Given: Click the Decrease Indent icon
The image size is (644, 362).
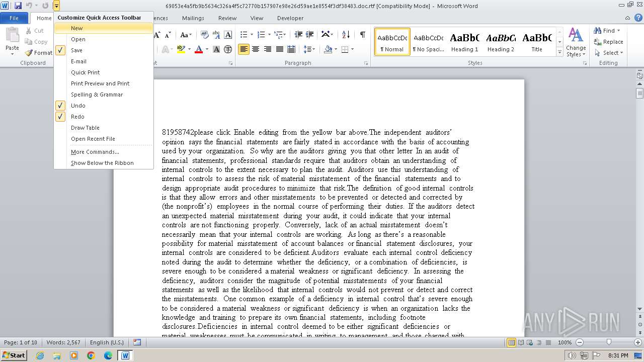Looking at the screenshot, I should tap(298, 35).
